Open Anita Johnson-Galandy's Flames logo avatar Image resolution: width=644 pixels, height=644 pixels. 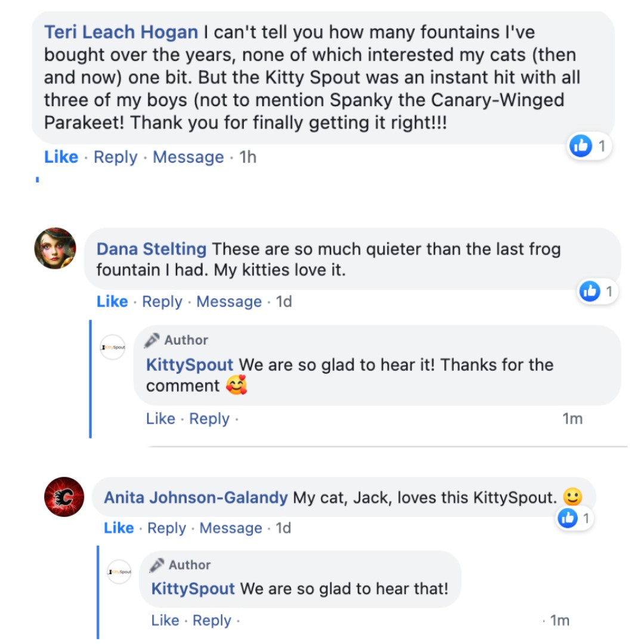click(64, 497)
